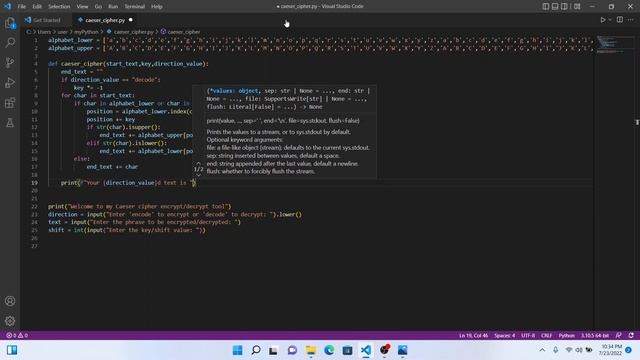Show hidden system tray icons
This screenshot has width=640, height=360.
542,350
